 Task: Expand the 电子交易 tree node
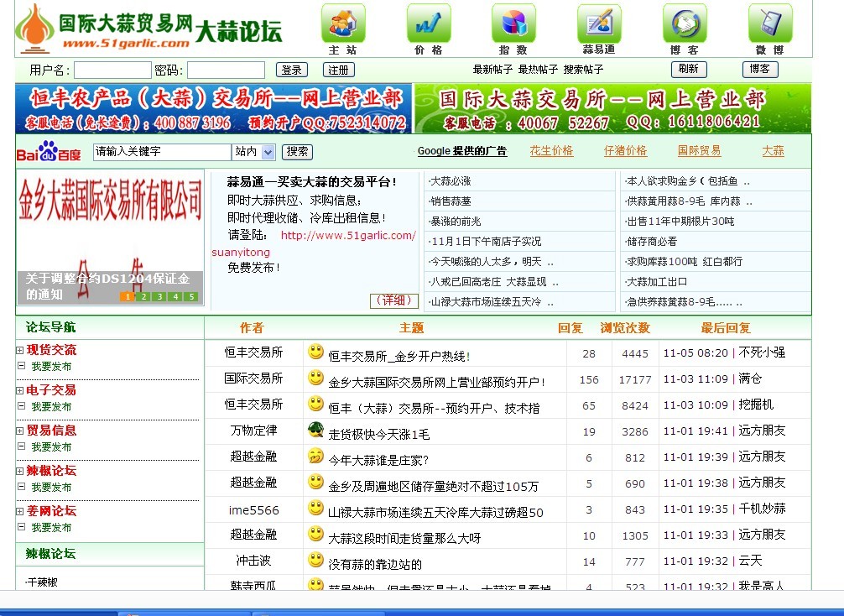(20, 390)
